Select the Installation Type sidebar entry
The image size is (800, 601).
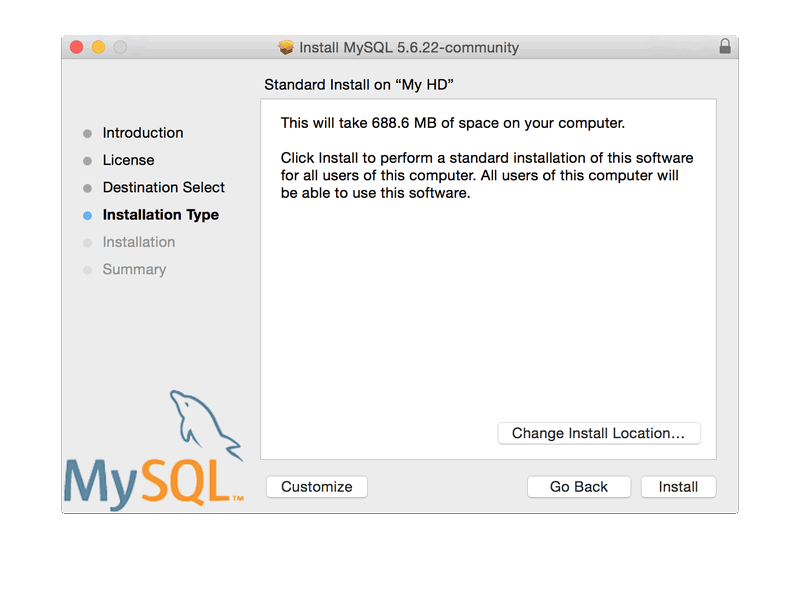pos(160,214)
